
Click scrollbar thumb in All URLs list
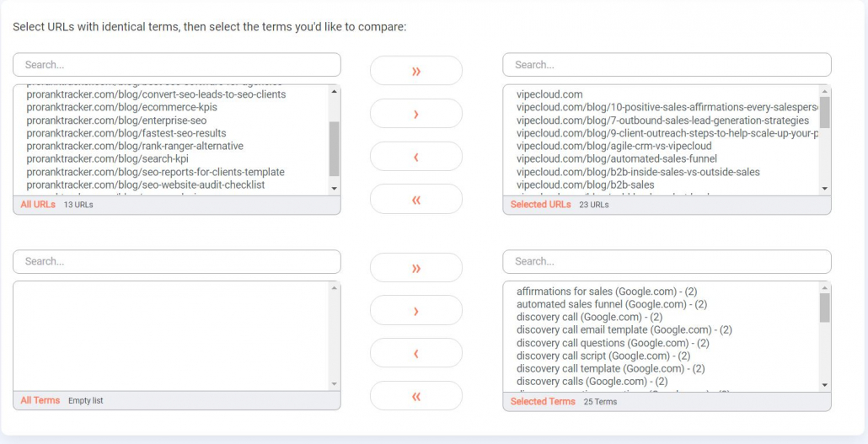[334, 149]
